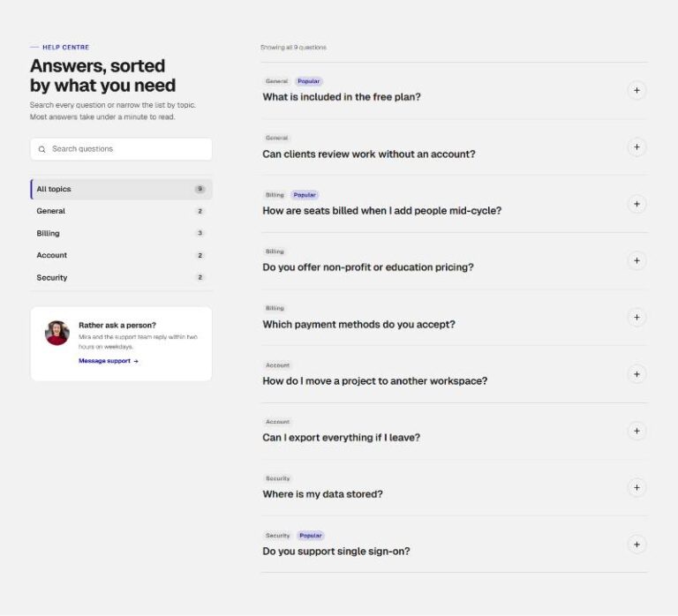The height and width of the screenshot is (616, 678).
Task: Open 'Which payment methods do you accept?' question text
Action: [359, 324]
